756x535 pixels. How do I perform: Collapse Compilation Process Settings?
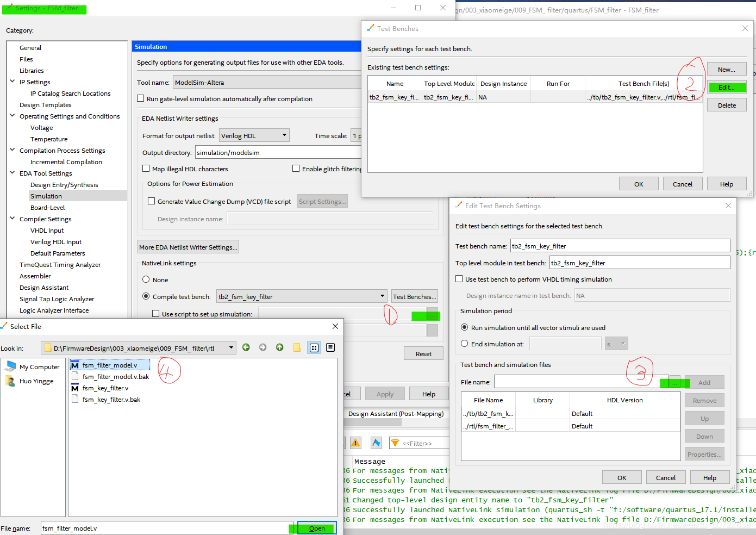12,150
